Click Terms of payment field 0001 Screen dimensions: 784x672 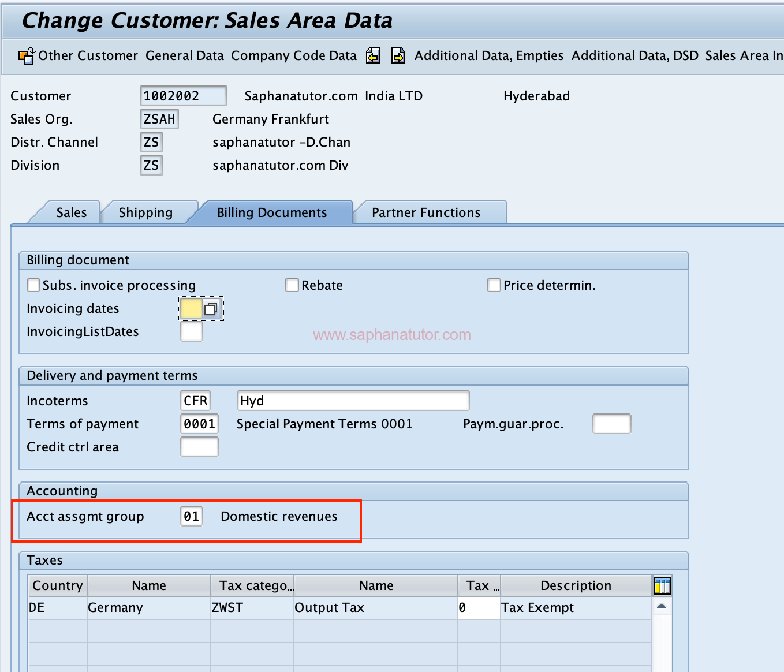coord(200,424)
